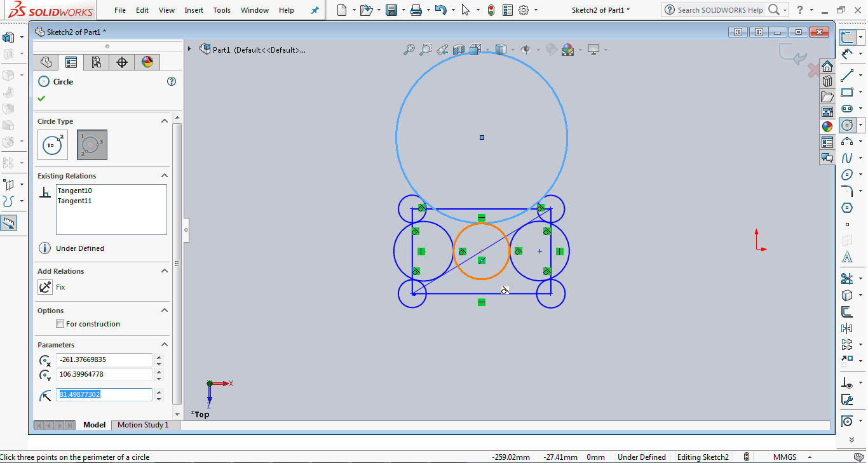Open the View Orientation cube
The height and width of the screenshot is (463, 868).
(x=475, y=50)
